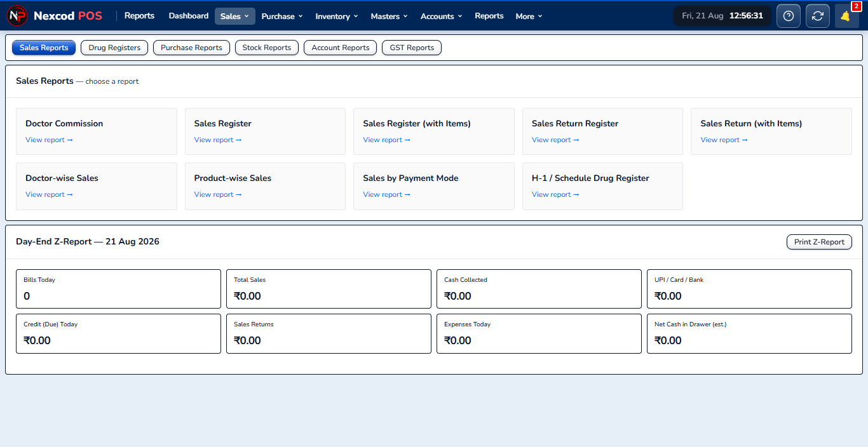Switch to the GST Reports tab
Viewport: 868px width, 447px height.
pyautogui.click(x=412, y=48)
